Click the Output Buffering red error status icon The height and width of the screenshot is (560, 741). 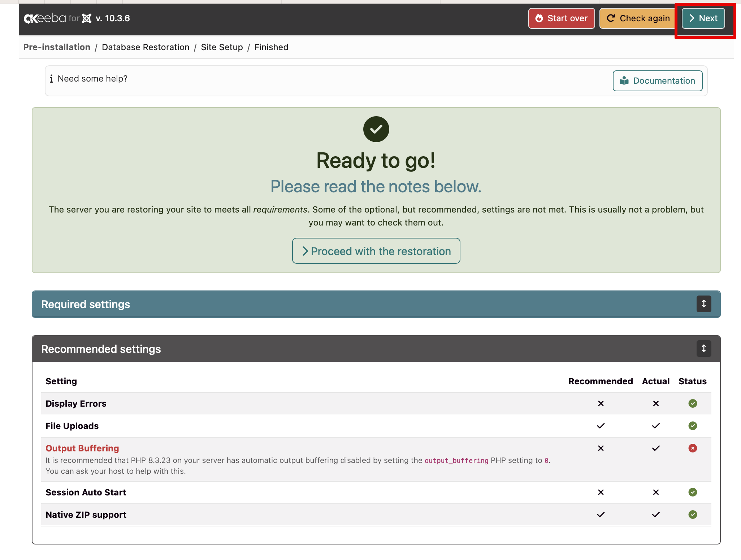(x=692, y=448)
